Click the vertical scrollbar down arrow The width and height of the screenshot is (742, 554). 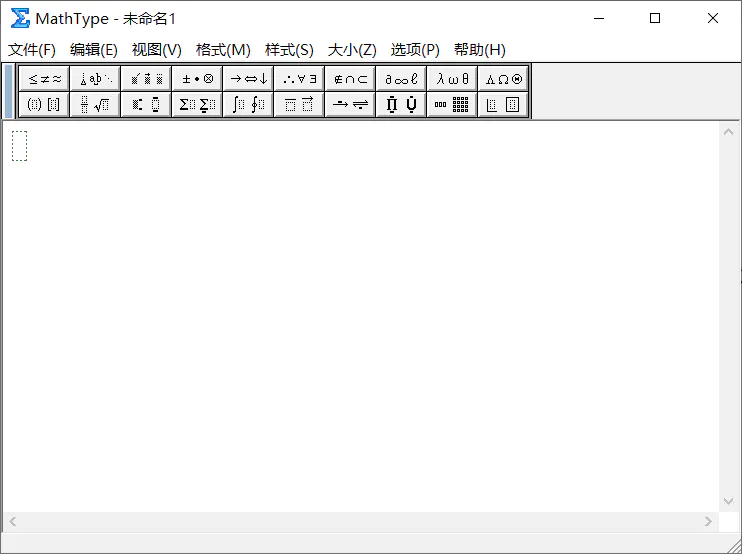[x=728, y=501]
